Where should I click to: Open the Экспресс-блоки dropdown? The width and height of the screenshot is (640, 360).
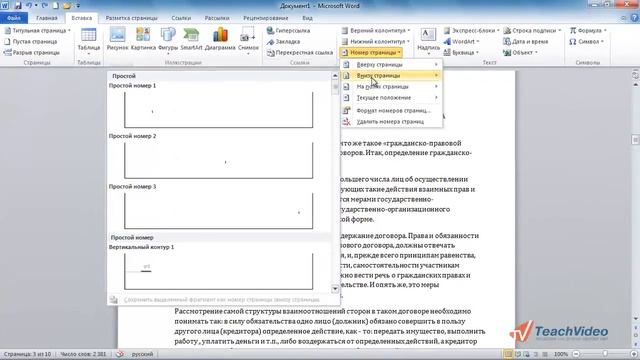coord(471,31)
